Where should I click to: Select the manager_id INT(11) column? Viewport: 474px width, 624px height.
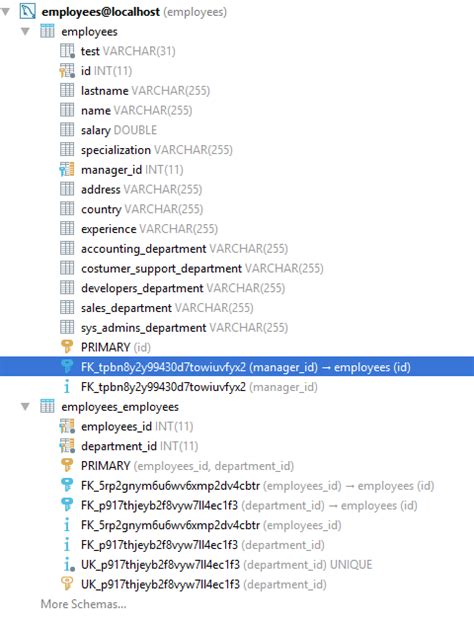[x=132, y=170]
